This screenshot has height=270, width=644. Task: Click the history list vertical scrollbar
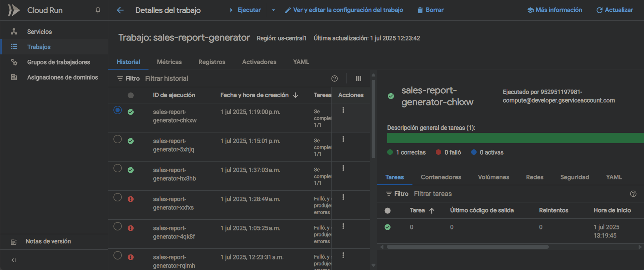coord(373,119)
